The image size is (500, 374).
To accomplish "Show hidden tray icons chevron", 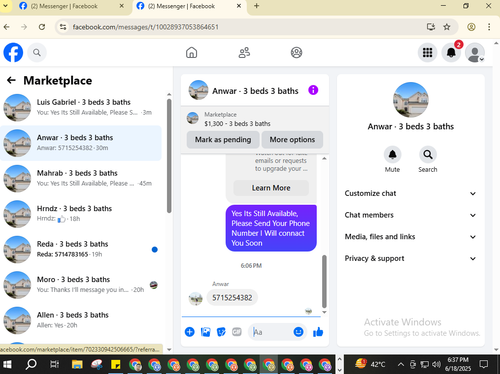I will tap(401, 364).
